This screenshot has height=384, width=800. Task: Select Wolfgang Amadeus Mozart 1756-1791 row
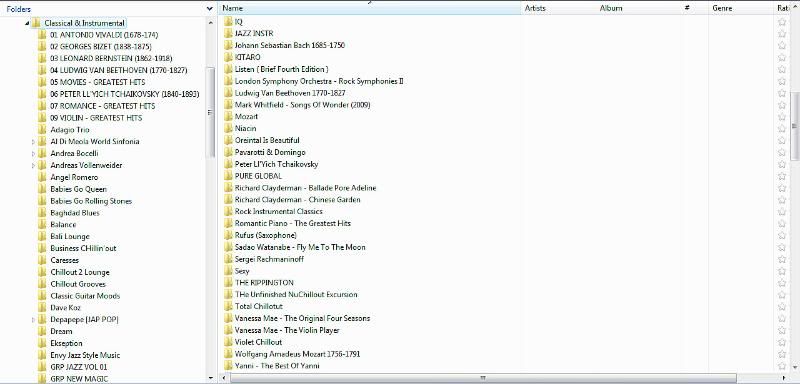click(x=297, y=354)
